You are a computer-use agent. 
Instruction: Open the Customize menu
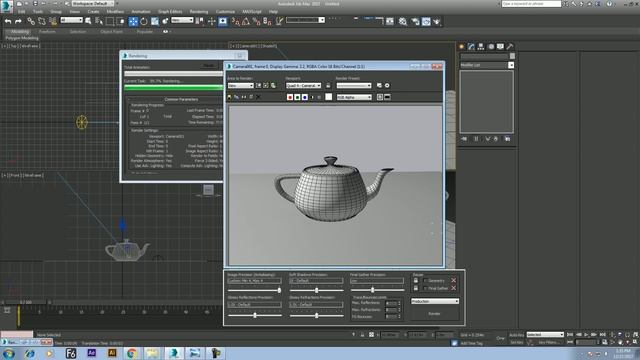click(225, 12)
